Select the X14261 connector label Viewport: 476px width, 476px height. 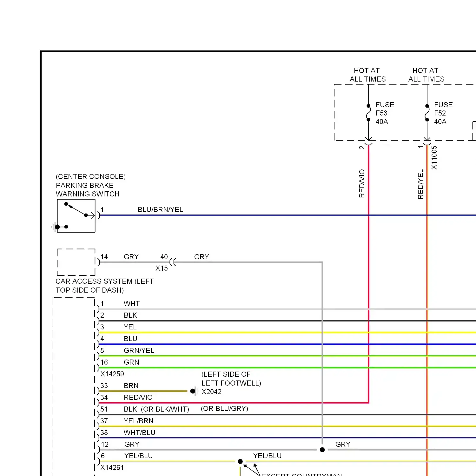pos(112,468)
